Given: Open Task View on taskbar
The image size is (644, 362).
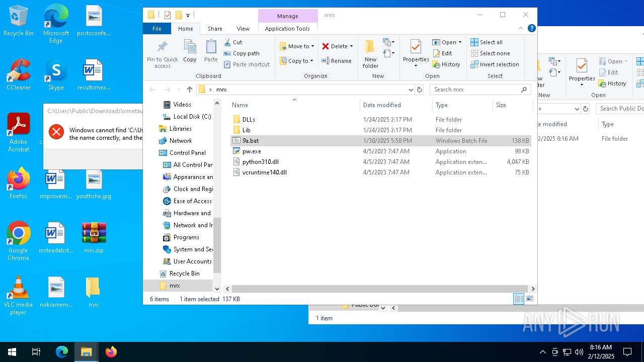Looking at the screenshot, I should point(36,352).
